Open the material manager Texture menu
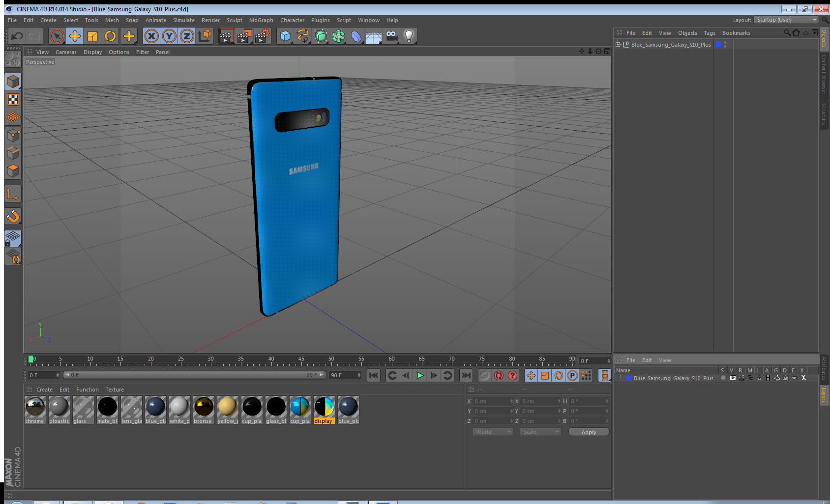This screenshot has width=830, height=504. [115, 390]
